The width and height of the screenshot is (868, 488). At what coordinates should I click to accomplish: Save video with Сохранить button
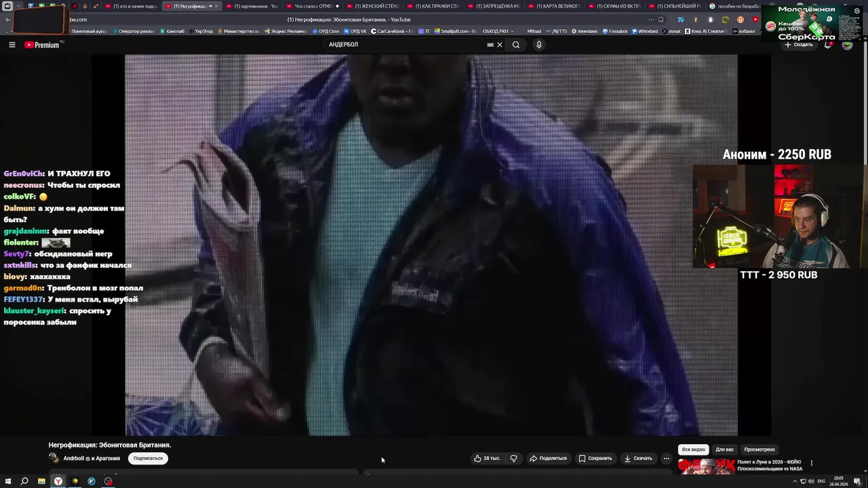595,458
